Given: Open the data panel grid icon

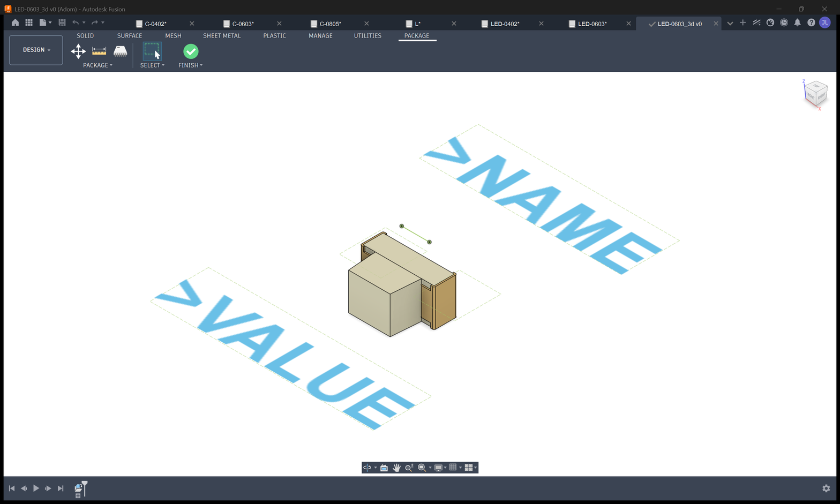Looking at the screenshot, I should [x=29, y=22].
